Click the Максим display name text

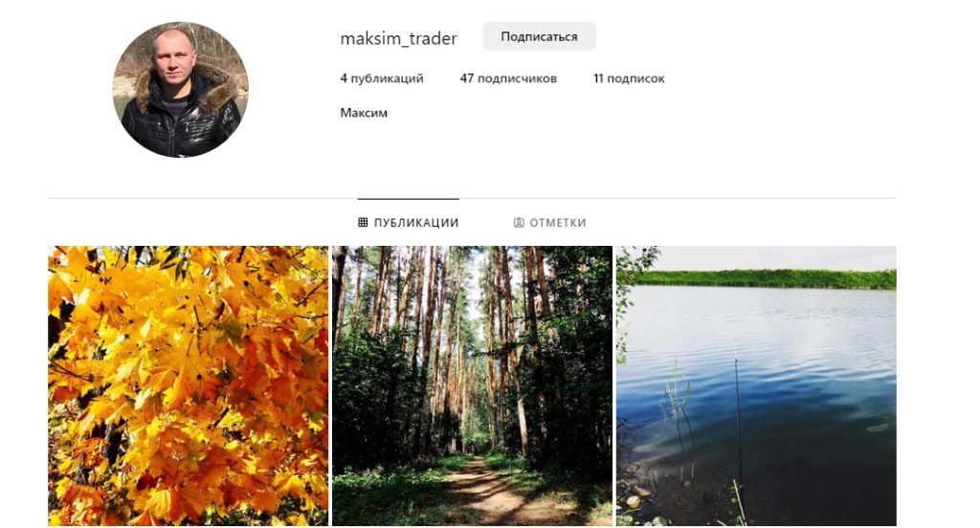point(364,113)
